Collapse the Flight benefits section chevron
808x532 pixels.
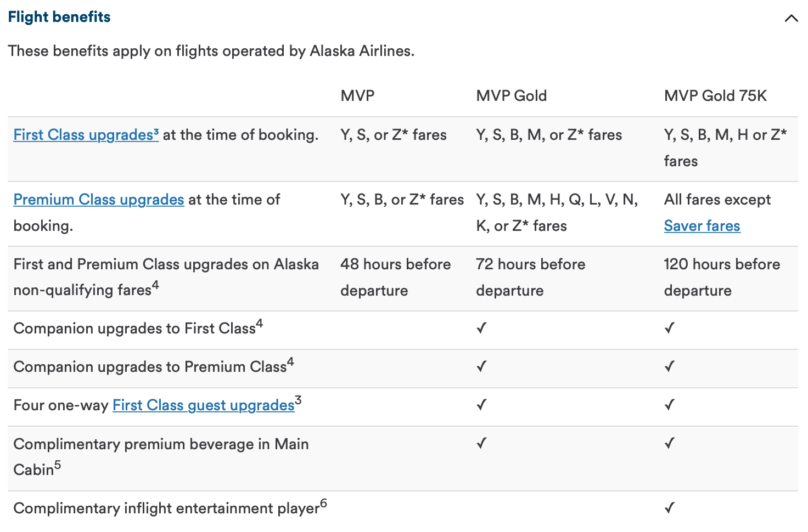click(x=791, y=18)
